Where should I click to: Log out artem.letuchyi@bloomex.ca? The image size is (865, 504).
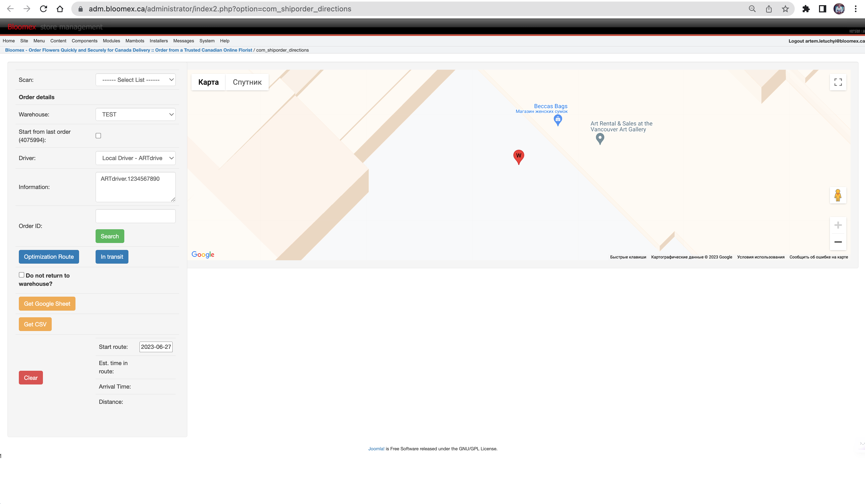(826, 41)
